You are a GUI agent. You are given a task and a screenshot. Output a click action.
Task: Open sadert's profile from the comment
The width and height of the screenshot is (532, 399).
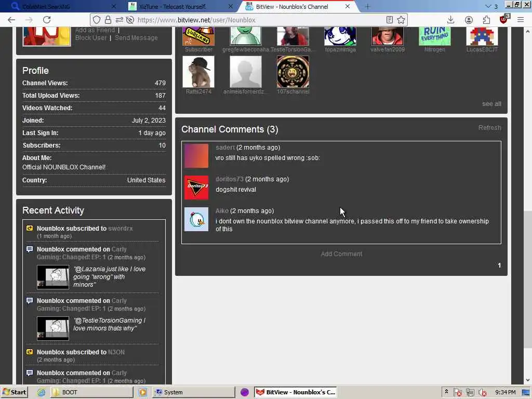225,147
